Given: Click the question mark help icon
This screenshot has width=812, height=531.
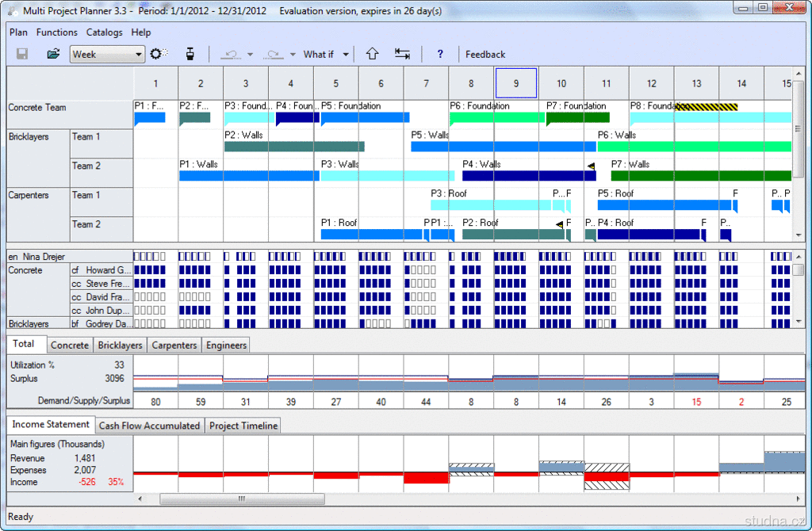Looking at the screenshot, I should (x=440, y=54).
